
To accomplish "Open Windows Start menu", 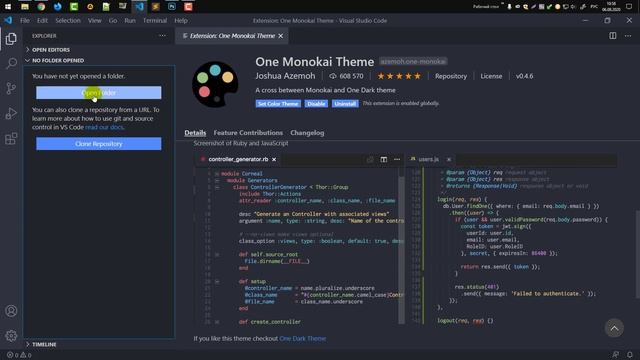I will (8, 7).
